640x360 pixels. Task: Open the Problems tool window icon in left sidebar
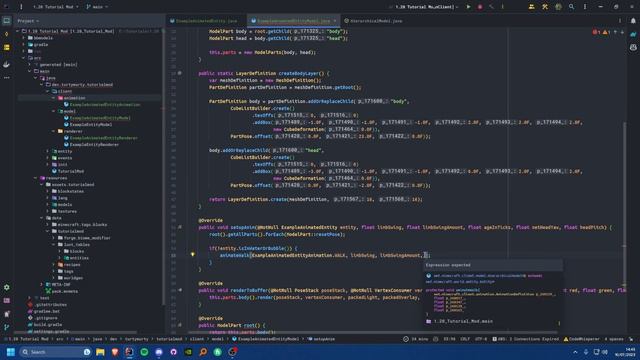pos(7,314)
